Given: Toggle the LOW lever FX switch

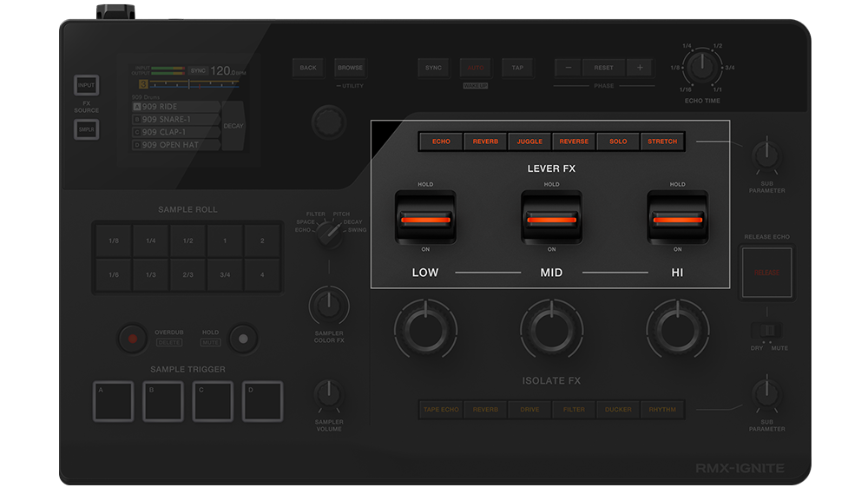Looking at the screenshot, I should pos(425,220).
